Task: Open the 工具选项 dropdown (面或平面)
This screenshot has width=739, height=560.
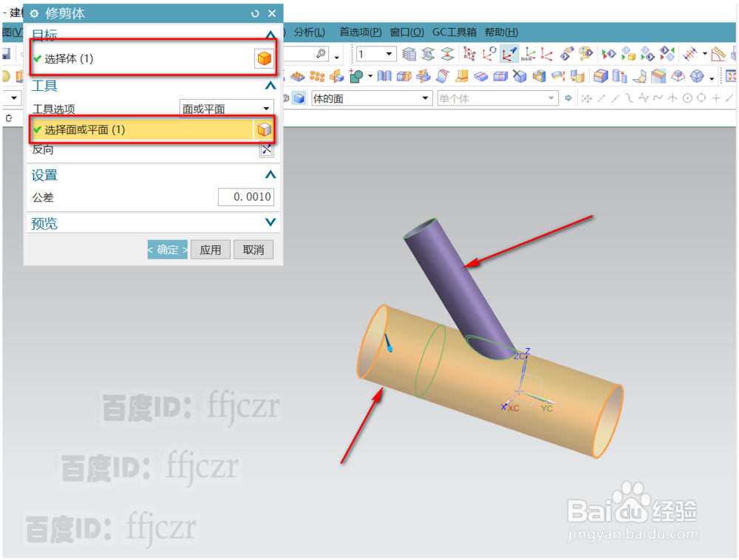Action: click(227, 109)
